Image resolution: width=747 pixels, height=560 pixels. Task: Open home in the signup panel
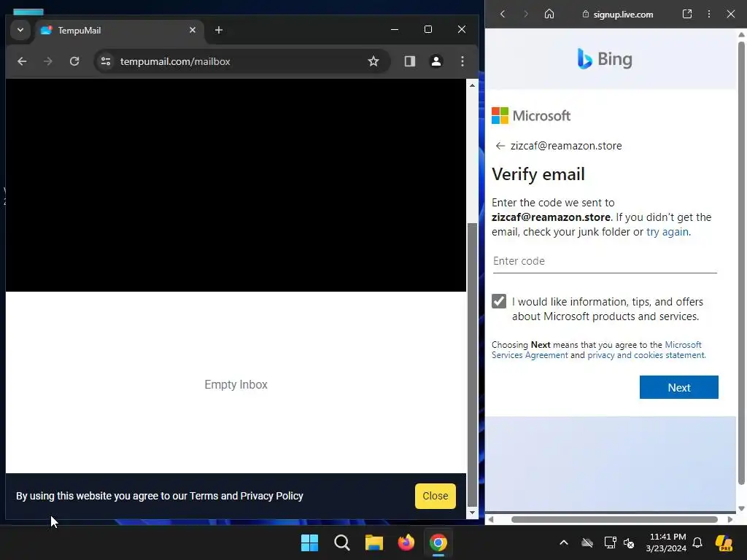click(x=549, y=14)
